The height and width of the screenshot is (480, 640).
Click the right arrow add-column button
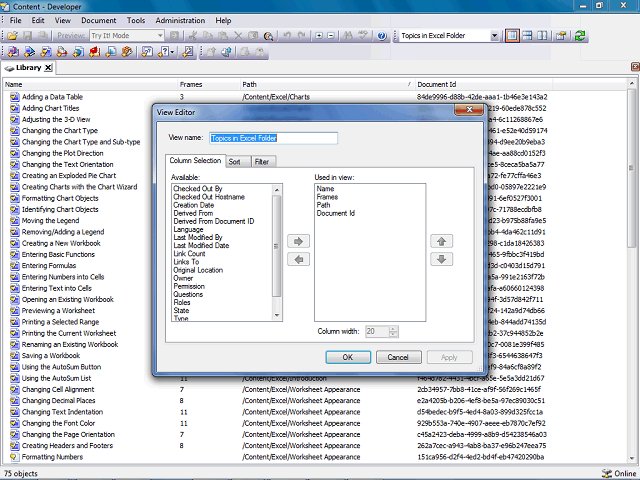click(298, 241)
